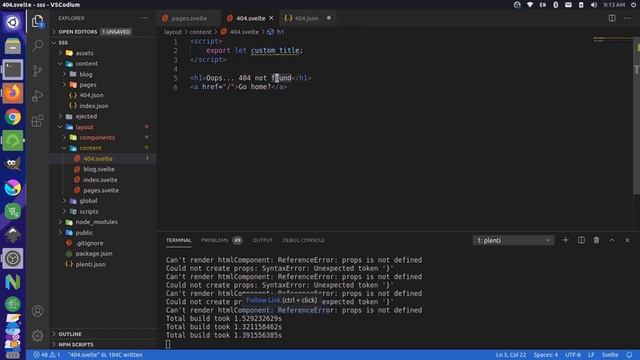
Task: Launch Google Chrome from the dock
Action: coord(13,117)
